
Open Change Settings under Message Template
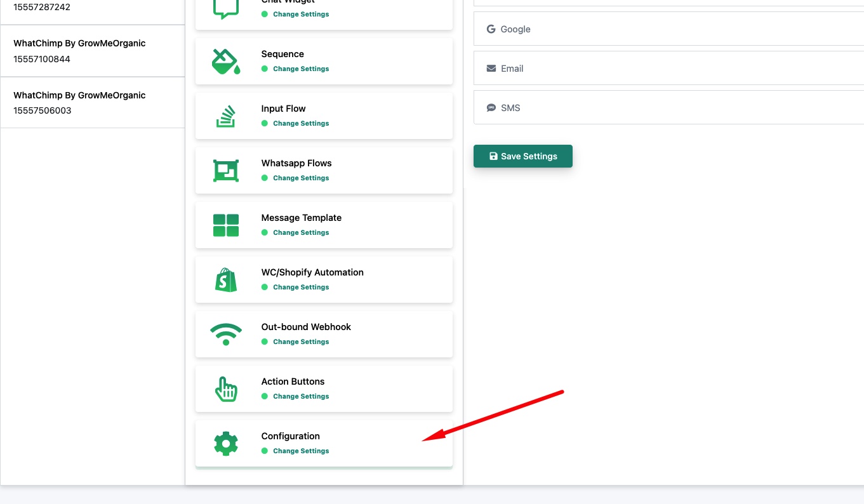[x=301, y=232]
